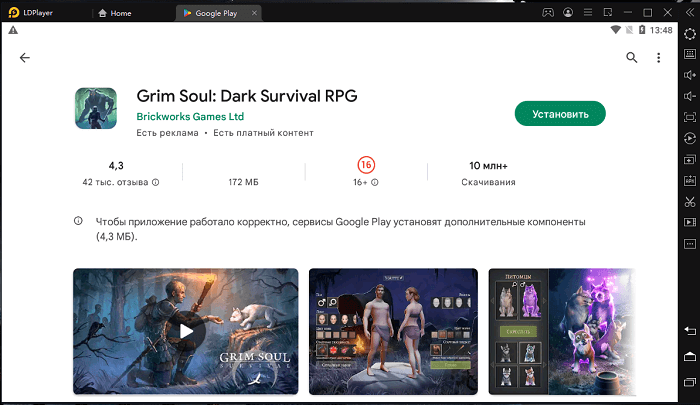Click Android home button in sidebar
This screenshot has height=405, width=700.
690,356
